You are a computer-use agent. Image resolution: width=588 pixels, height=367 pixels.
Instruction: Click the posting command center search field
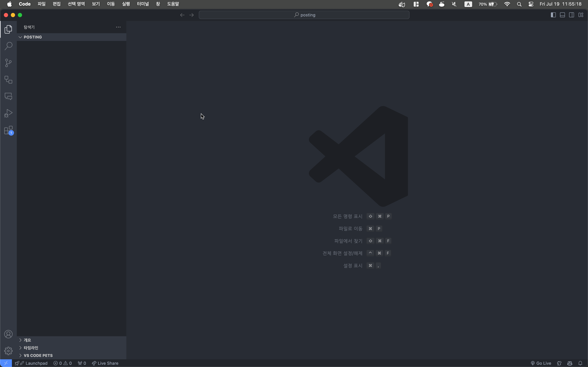pyautogui.click(x=304, y=15)
